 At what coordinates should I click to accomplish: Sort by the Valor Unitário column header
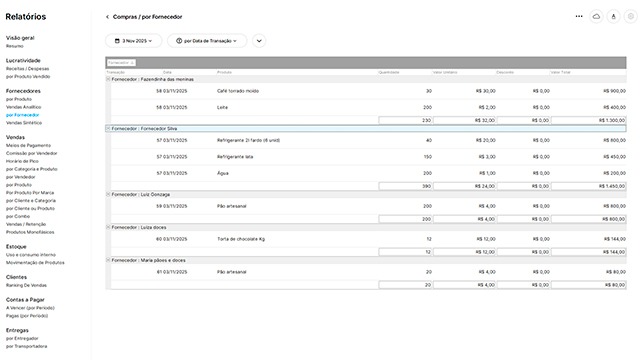[445, 72]
